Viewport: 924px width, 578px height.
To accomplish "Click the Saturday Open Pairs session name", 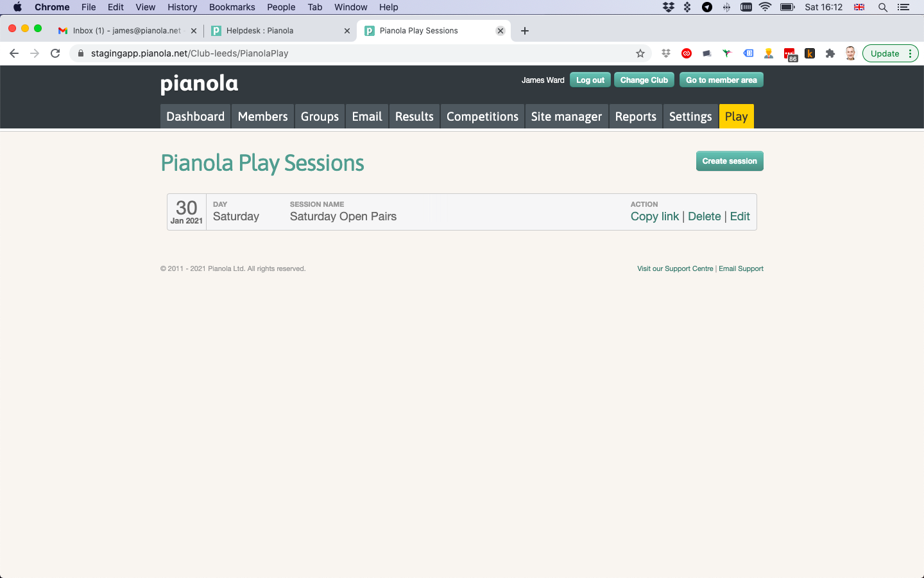I will pyautogui.click(x=343, y=216).
